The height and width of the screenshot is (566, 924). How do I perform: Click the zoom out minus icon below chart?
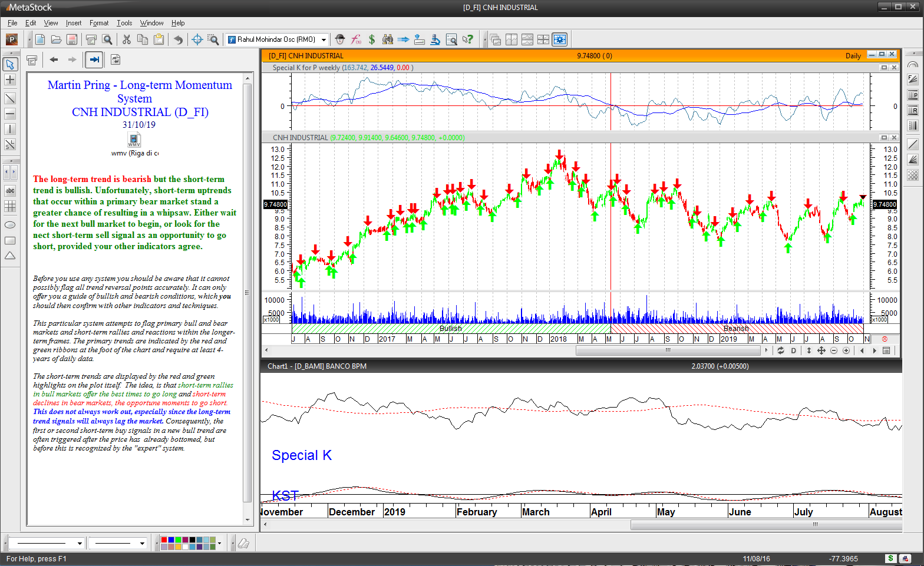(834, 350)
